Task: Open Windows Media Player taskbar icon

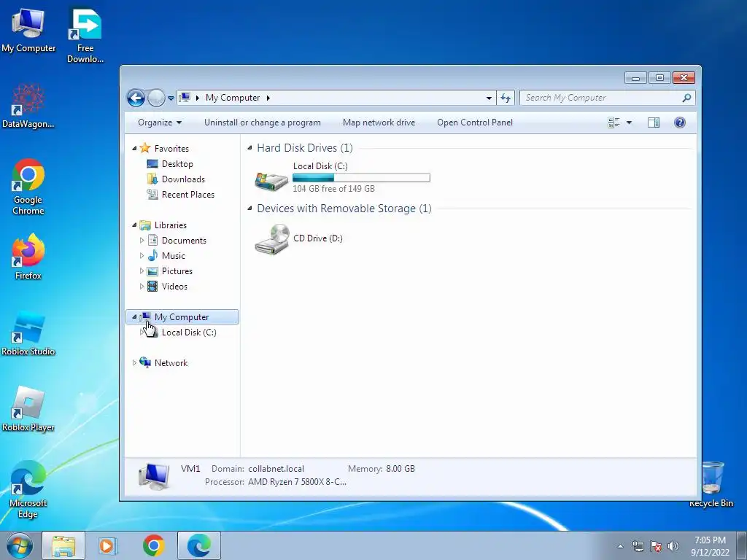Action: (108, 545)
